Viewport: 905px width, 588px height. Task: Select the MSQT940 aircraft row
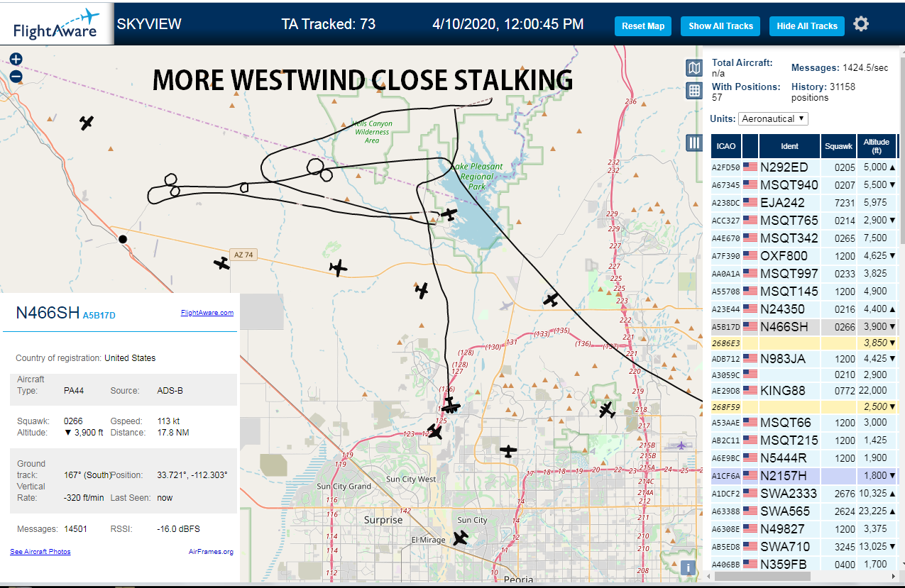(804, 185)
